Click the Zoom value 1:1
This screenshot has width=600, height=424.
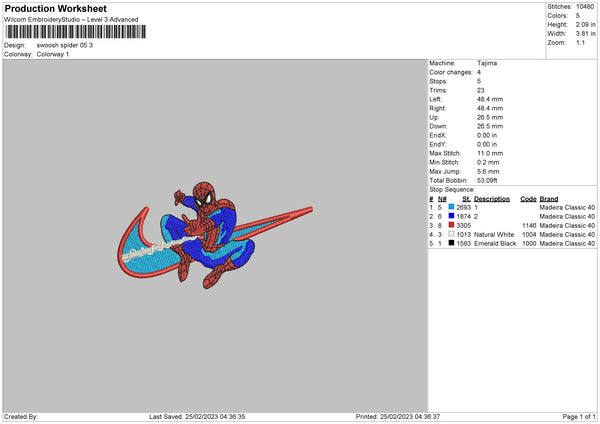pos(580,43)
